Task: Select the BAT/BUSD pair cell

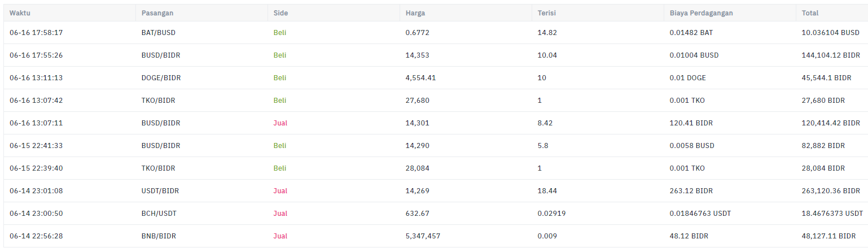Action: 159,33
